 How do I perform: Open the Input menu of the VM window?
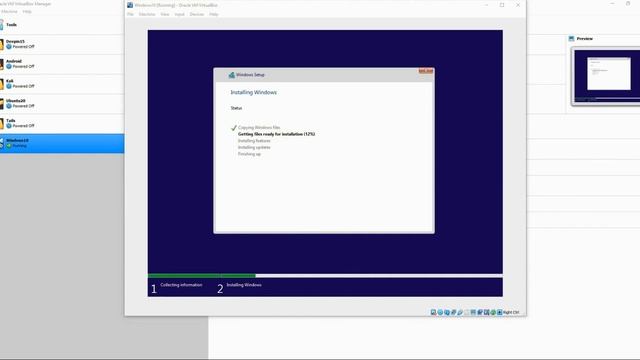click(x=180, y=14)
